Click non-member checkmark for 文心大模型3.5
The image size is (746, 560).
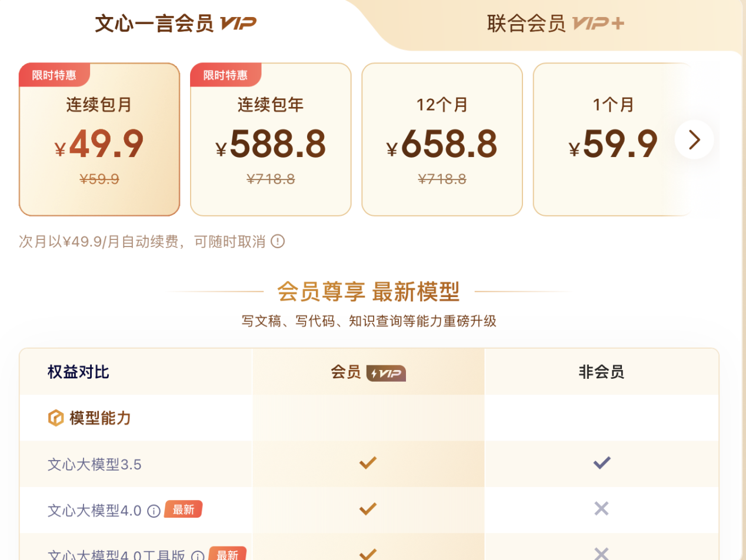pos(601,463)
